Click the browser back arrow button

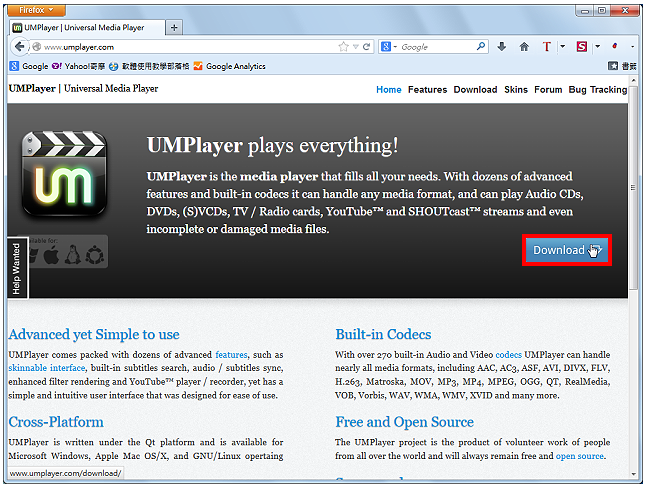pyautogui.click(x=19, y=47)
